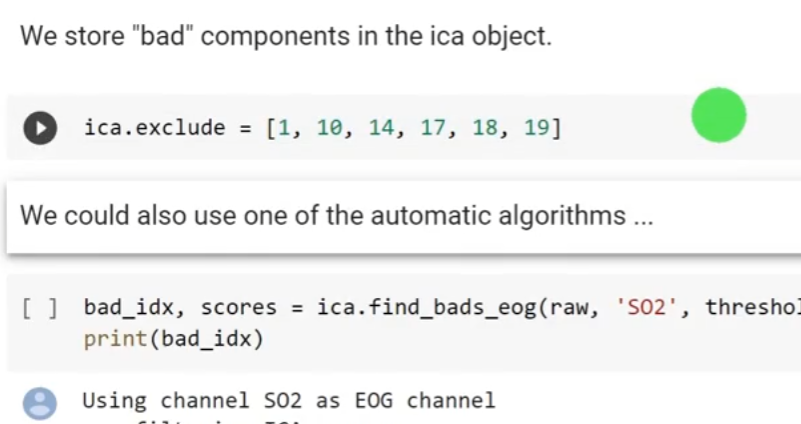Run the ica.exclude code cell
Screen dimensions: 801x424
[x=40, y=128]
